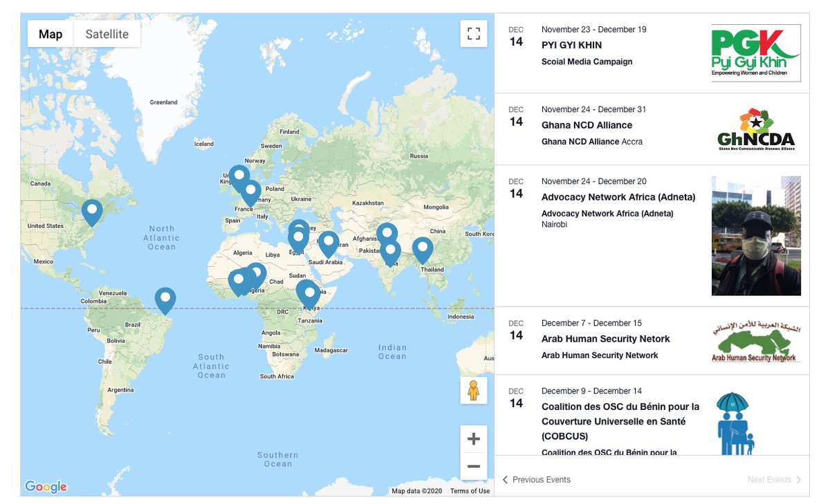Go to Next Events

coord(774,480)
